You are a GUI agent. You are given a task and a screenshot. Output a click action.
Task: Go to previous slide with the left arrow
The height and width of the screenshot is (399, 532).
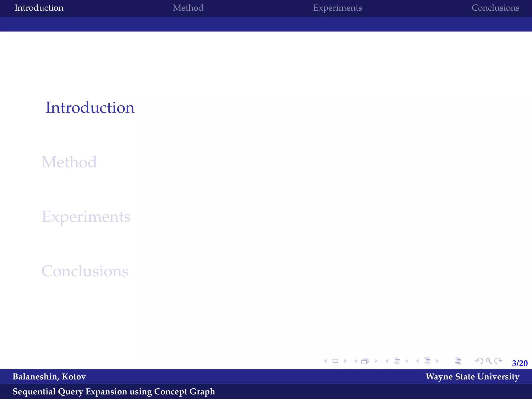325,361
